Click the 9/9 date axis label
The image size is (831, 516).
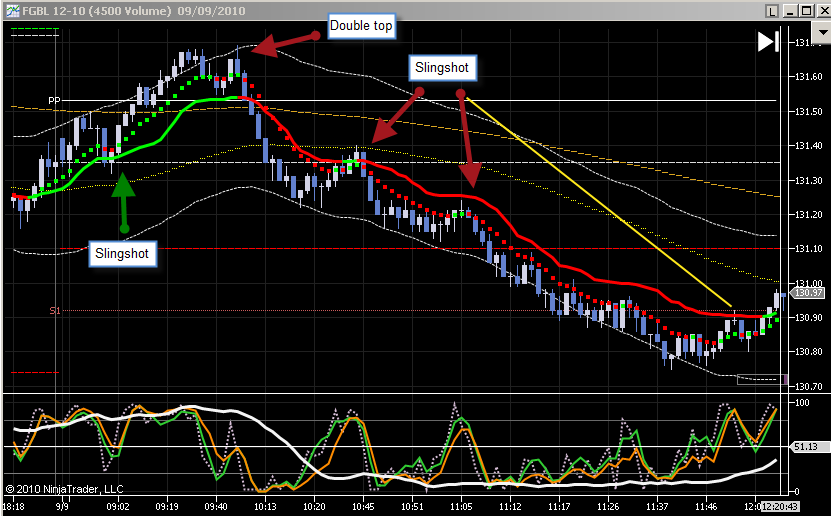63,506
